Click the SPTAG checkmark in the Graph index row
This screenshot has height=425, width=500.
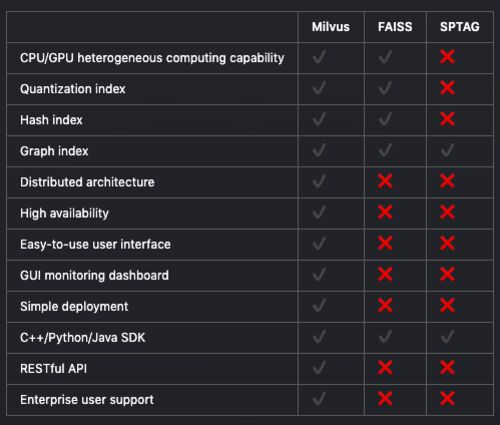(447, 150)
